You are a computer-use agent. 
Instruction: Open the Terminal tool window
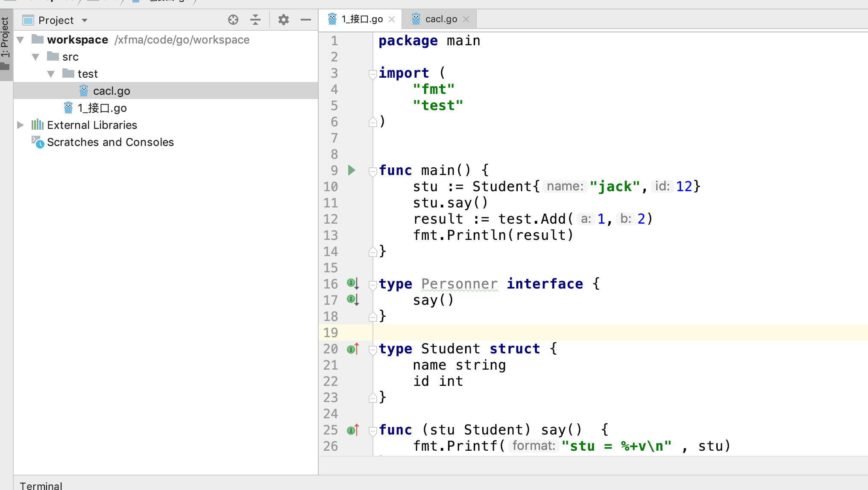point(41,485)
